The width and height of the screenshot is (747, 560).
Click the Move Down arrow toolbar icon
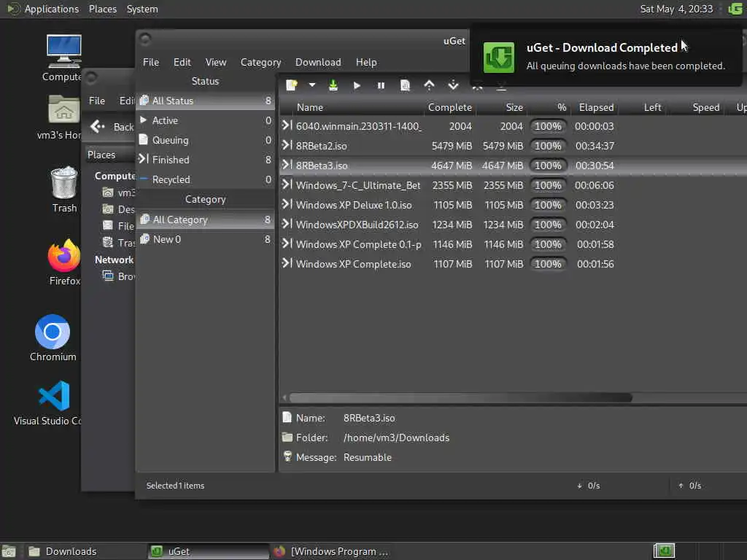(453, 85)
